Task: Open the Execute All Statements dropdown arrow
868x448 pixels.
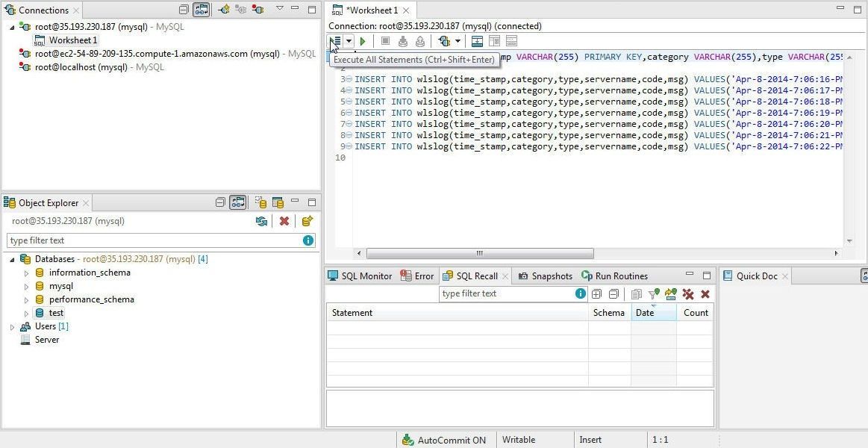Action: pyautogui.click(x=349, y=41)
